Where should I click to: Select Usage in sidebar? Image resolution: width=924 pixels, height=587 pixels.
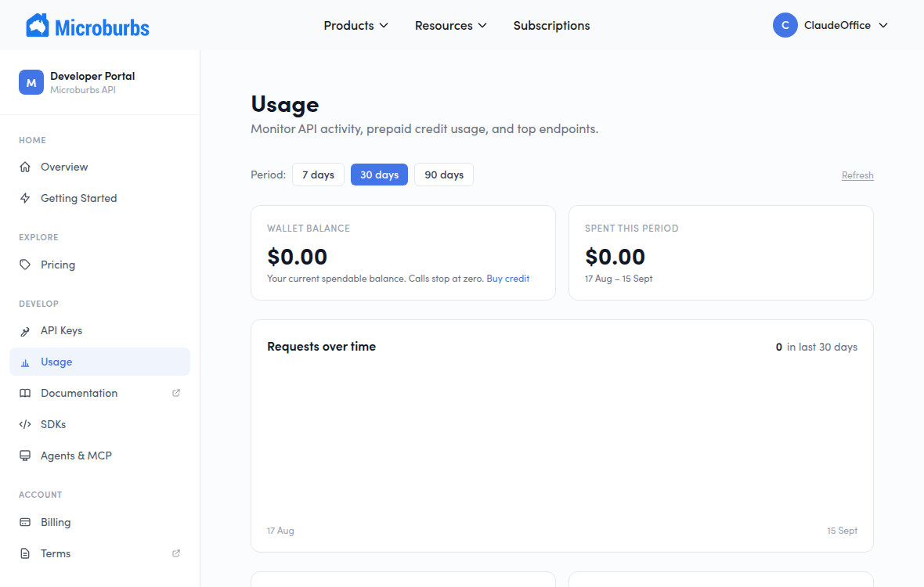point(99,362)
